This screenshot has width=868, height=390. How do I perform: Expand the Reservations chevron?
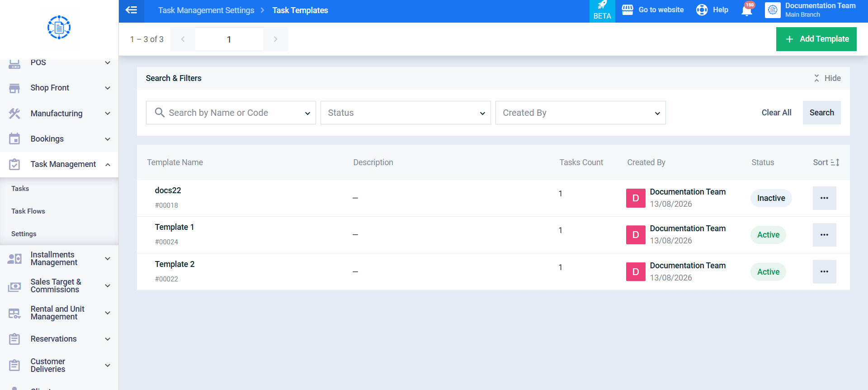tap(108, 339)
